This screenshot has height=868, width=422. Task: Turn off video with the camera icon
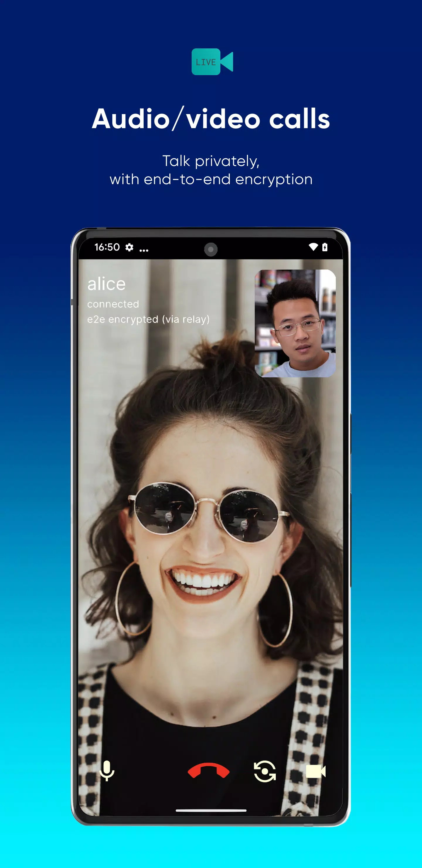316,771
